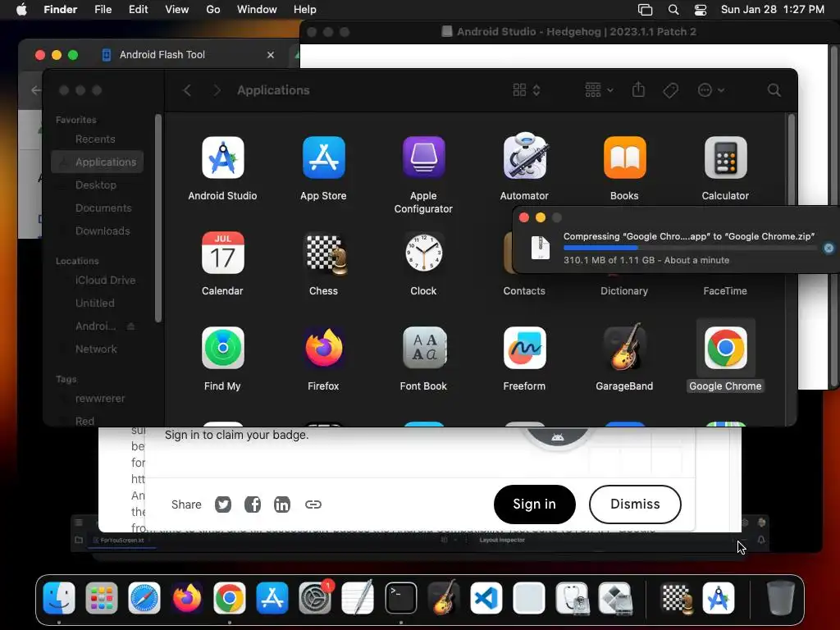840x630 pixels.
Task: Open the Window menu
Action: click(x=257, y=10)
